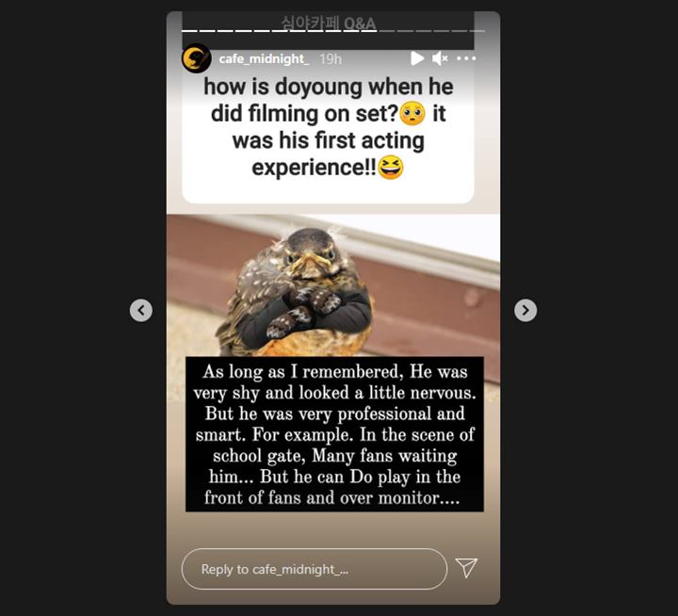The height and width of the screenshot is (616, 678).
Task: Select the 심야카페 Q&A highlight title
Action: coord(329,23)
